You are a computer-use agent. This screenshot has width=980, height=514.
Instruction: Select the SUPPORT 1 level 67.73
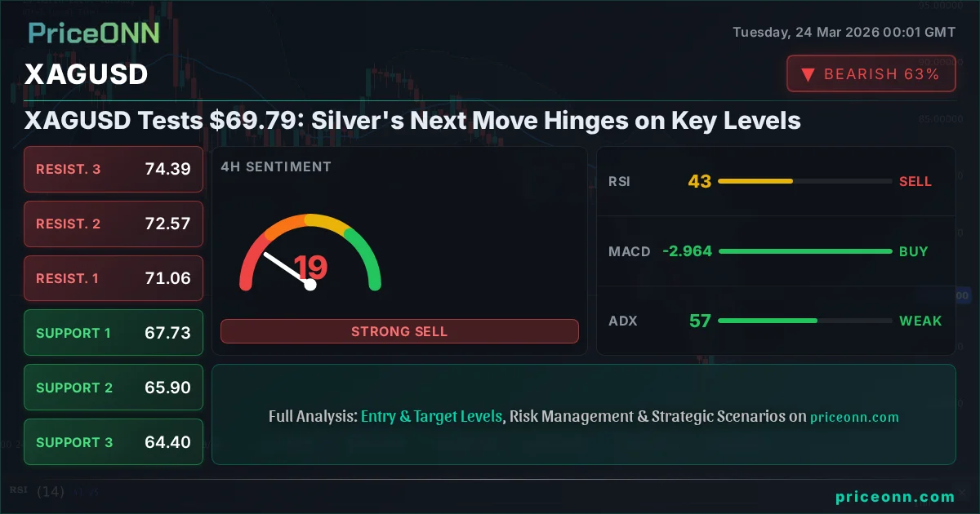114,333
